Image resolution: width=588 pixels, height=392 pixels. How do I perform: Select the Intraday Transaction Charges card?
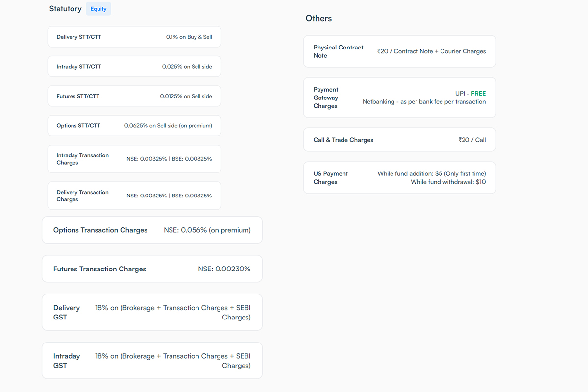coord(134,158)
